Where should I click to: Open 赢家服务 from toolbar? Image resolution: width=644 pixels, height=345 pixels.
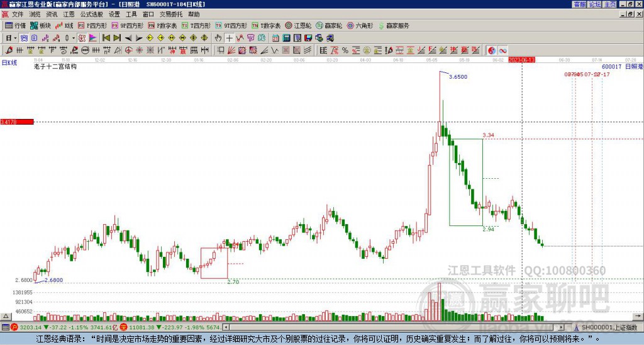pos(394,25)
